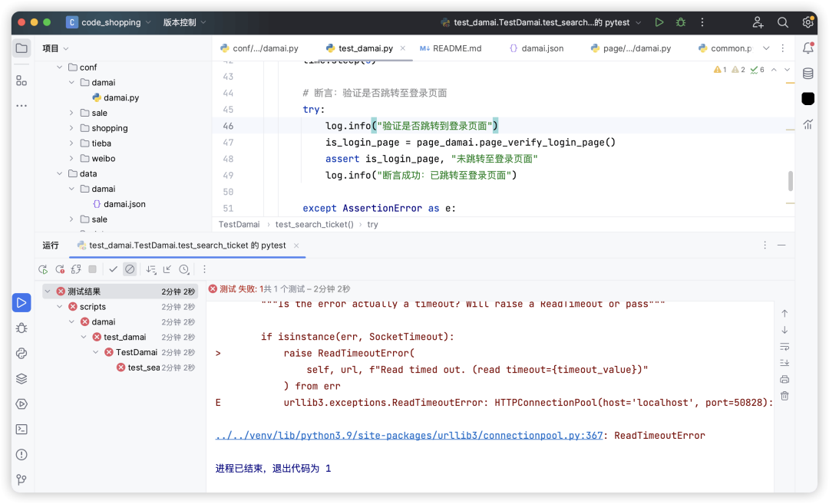
Task: Toggle scroll to end of console
Action: (784, 363)
